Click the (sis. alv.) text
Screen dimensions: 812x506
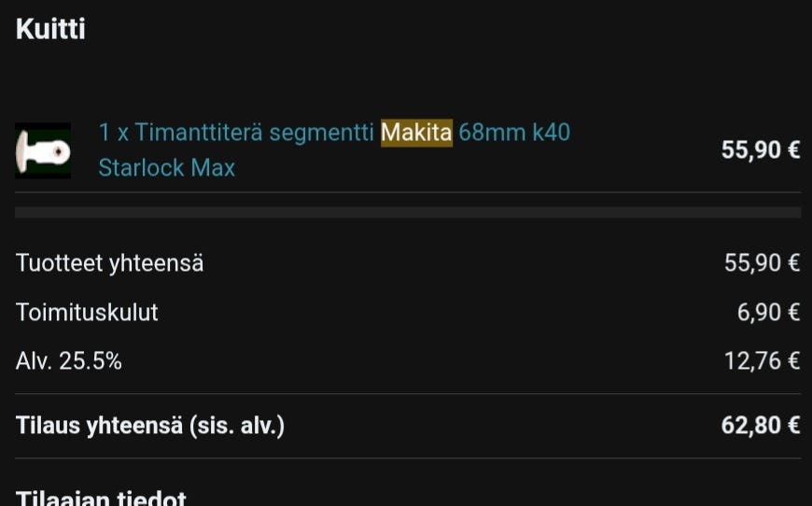click(237, 426)
